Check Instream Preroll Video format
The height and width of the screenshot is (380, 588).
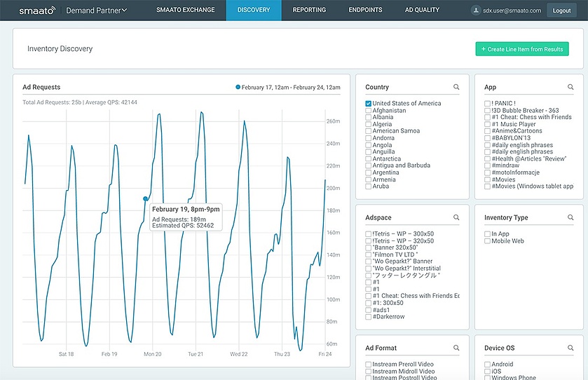[368, 365]
